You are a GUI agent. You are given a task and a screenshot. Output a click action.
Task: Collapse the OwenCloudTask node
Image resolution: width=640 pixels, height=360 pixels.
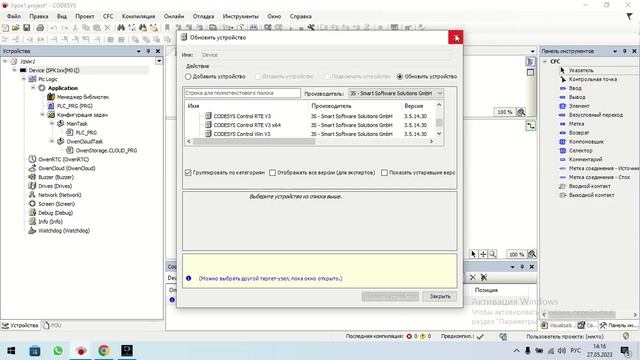[52, 142]
